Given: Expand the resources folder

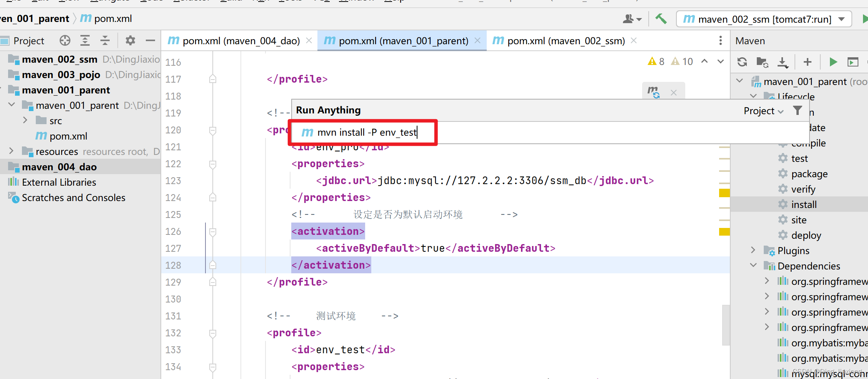Looking at the screenshot, I should (11, 151).
